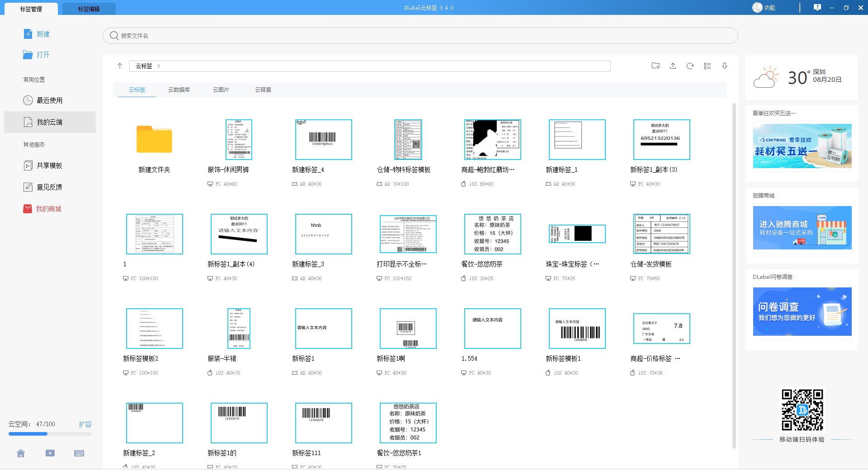Switch to list view layout

coord(708,66)
